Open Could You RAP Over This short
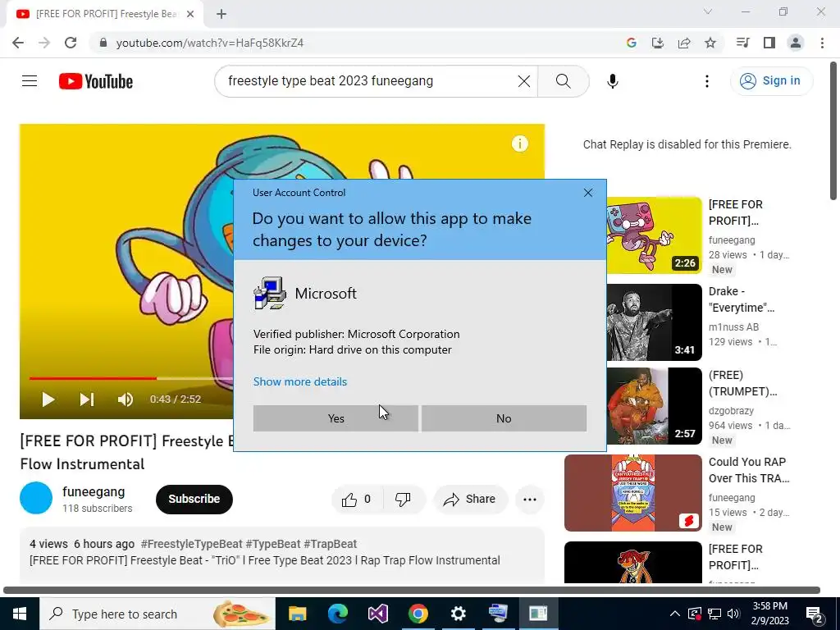Viewport: 840px width, 630px height. click(632, 493)
